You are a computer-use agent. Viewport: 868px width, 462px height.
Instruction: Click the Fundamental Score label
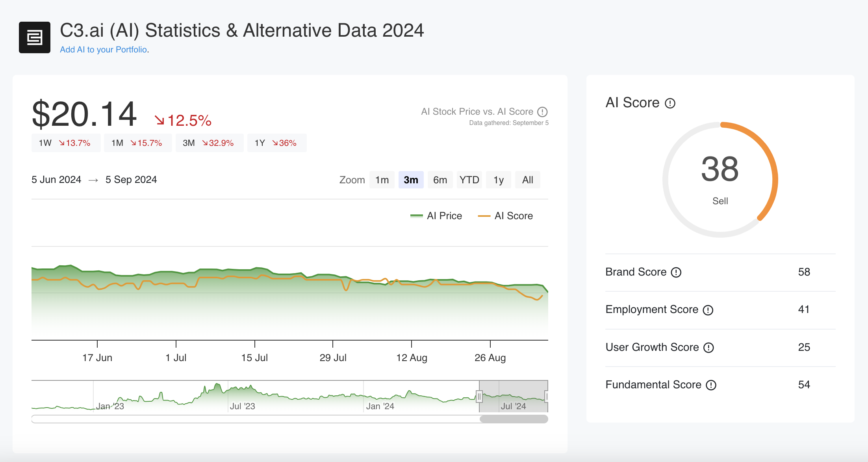[x=654, y=385]
